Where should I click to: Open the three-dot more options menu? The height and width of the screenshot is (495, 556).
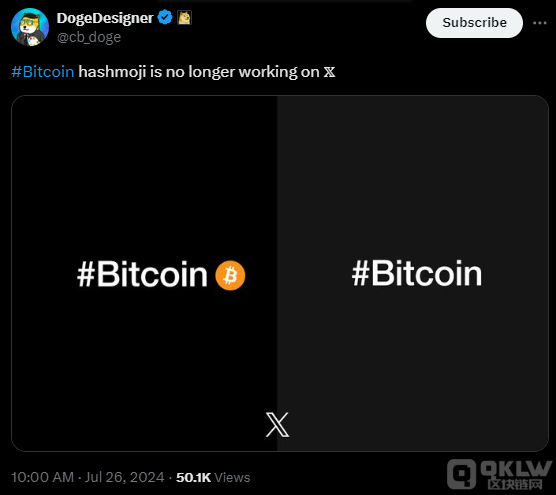[x=539, y=23]
